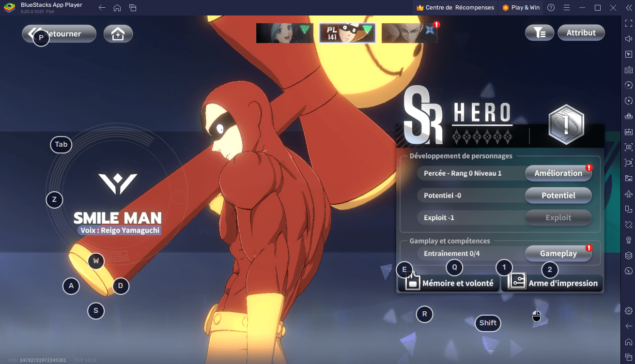Open multi-instance layers icon in sidebar
The width and height of the screenshot is (635, 364).
tap(629, 256)
